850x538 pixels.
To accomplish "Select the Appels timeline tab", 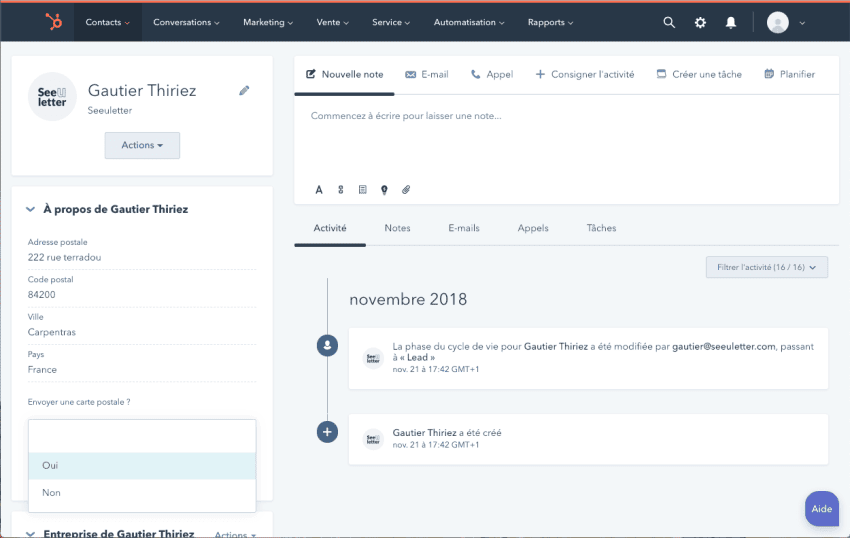I will tap(533, 228).
